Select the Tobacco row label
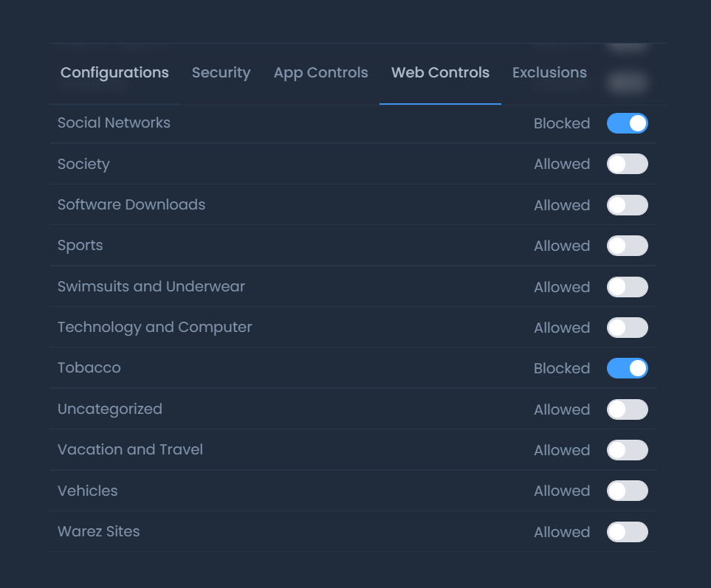The image size is (711, 588). [89, 368]
